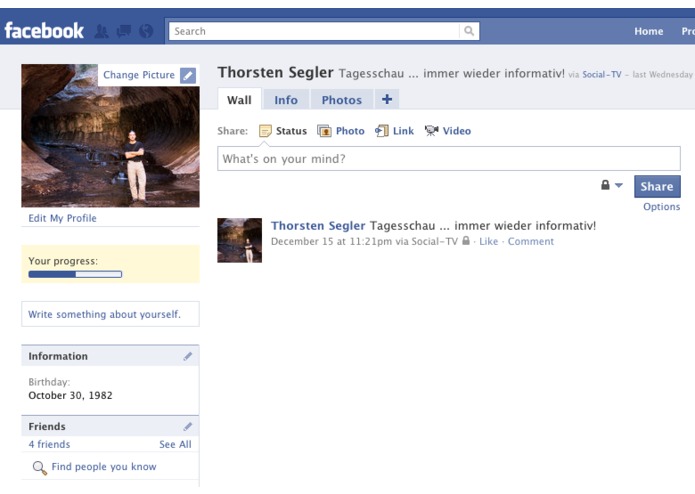Viewport: 695px width, 494px height.
Task: Edit Information section via pencil icon
Action: (x=188, y=356)
